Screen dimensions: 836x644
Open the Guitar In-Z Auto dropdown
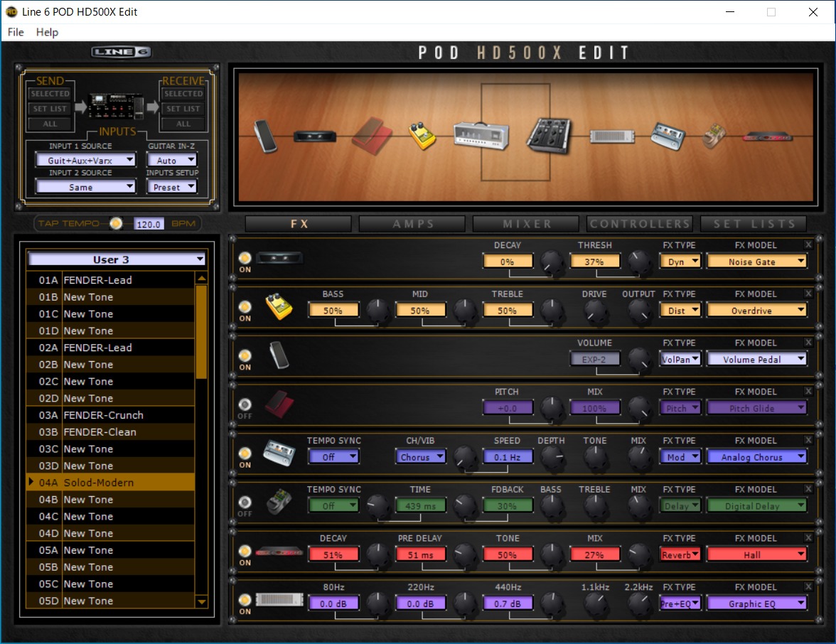coord(172,160)
